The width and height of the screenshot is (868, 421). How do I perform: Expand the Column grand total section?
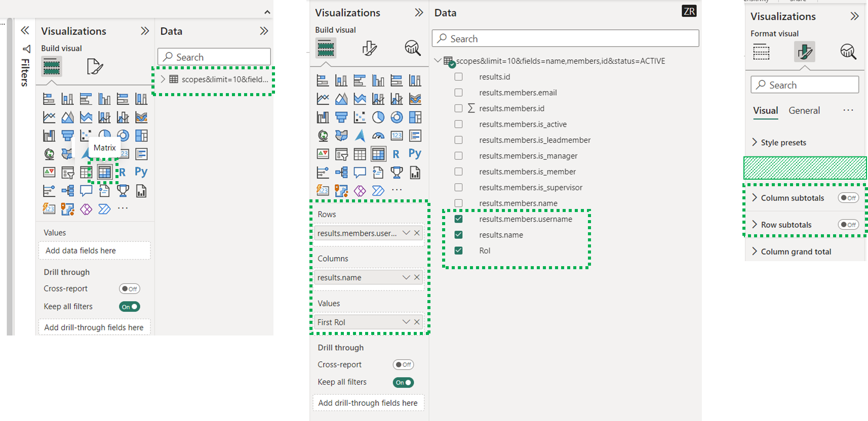pyautogui.click(x=795, y=251)
